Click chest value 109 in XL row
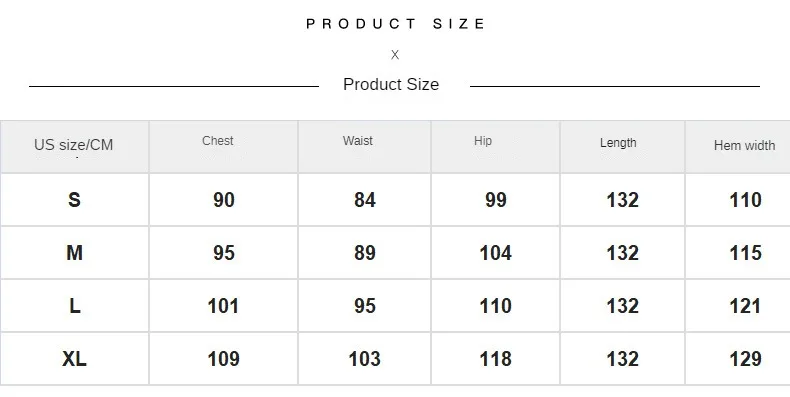This screenshot has width=790, height=397. click(223, 359)
